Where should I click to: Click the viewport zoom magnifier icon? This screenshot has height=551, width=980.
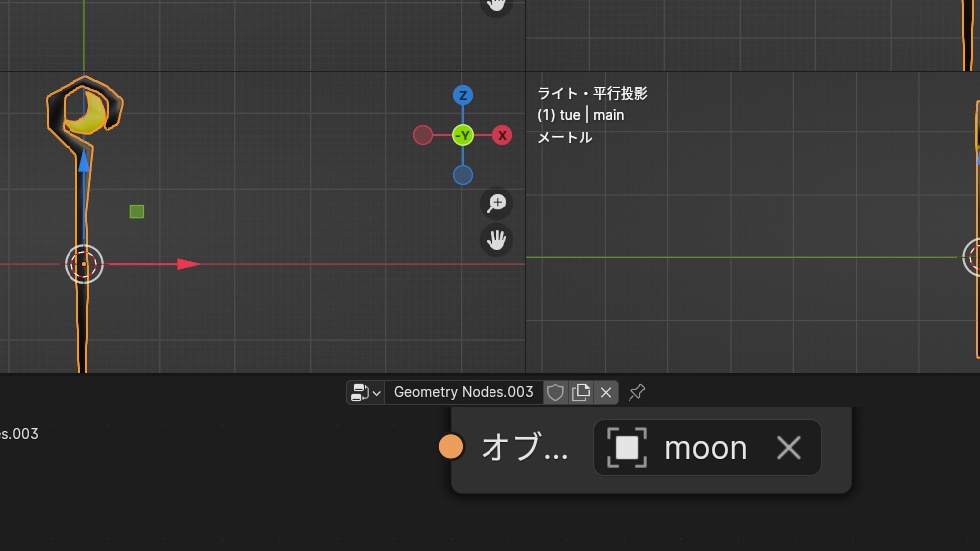(496, 204)
